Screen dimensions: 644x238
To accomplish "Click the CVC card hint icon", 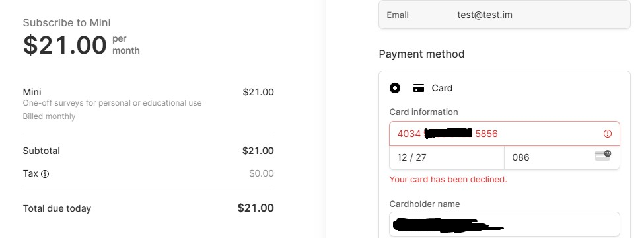I will point(603,155).
